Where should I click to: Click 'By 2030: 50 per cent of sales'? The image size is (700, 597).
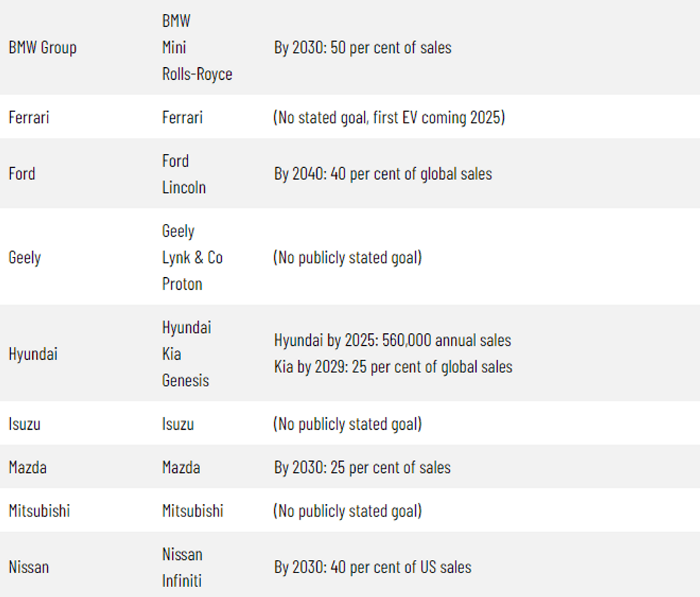pos(363,48)
